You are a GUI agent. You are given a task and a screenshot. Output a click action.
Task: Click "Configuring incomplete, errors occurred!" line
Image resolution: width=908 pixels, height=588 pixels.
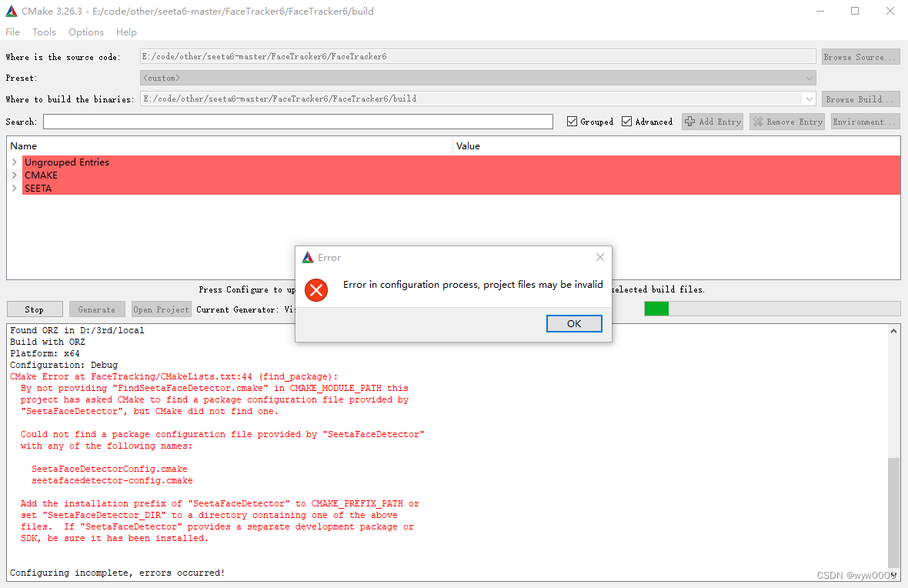[x=117, y=573]
